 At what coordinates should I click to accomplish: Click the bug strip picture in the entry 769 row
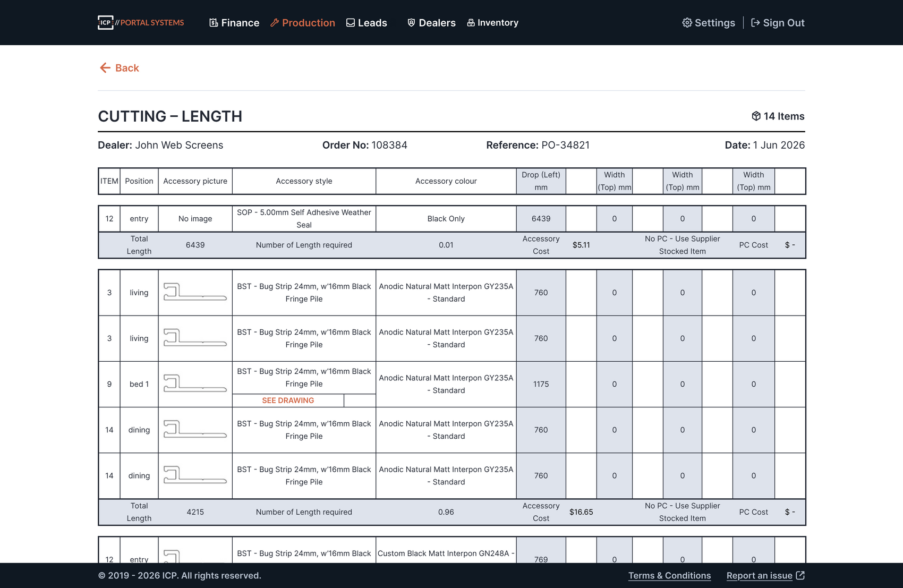pos(195,556)
